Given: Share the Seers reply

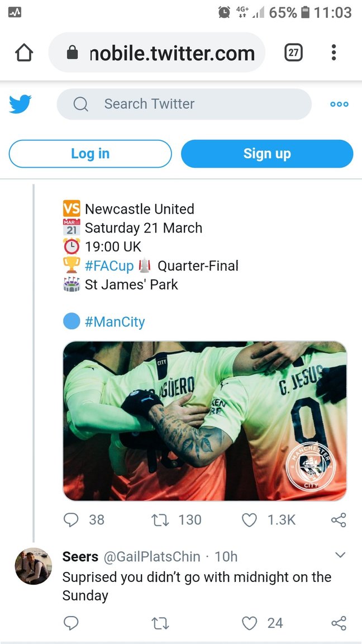Looking at the screenshot, I should [339, 623].
